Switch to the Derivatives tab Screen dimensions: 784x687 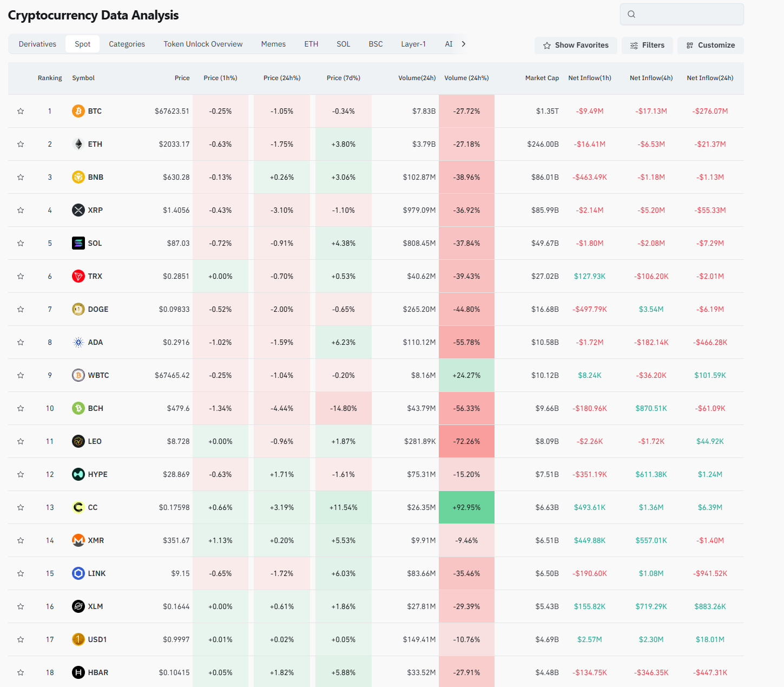click(37, 44)
